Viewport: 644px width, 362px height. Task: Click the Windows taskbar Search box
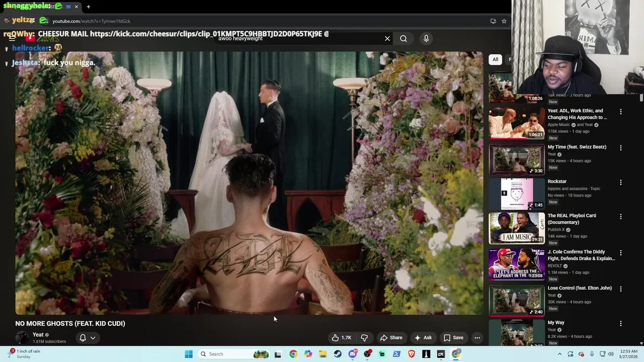(x=234, y=354)
